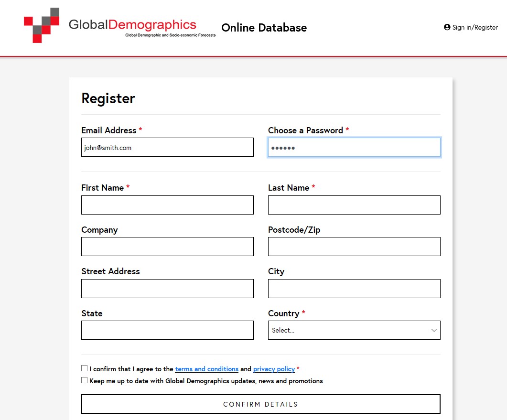Open the privacy policy link
Image resolution: width=507 pixels, height=420 pixels.
274,369
